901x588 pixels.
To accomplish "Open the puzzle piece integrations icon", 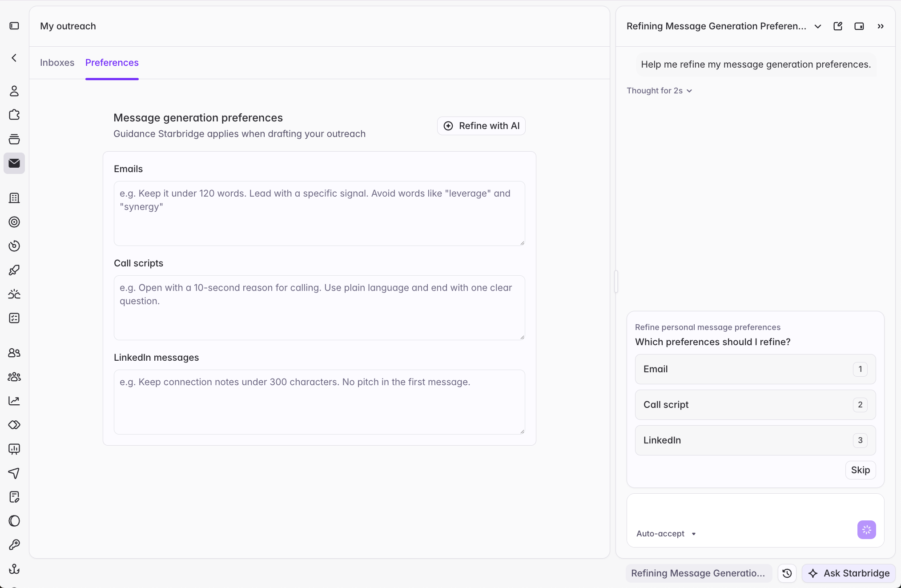I will [14, 115].
